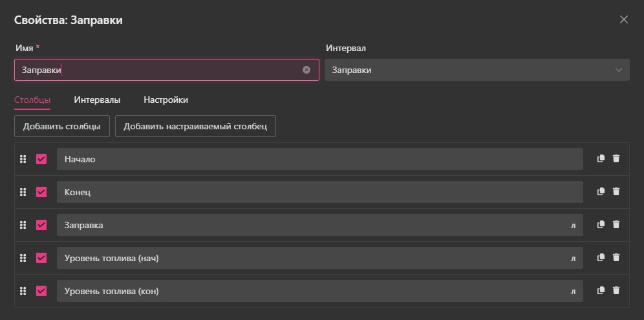Screen dimensions: 644x320
Task: Remove the Уровень топлива (кон) column
Action: coord(616,290)
